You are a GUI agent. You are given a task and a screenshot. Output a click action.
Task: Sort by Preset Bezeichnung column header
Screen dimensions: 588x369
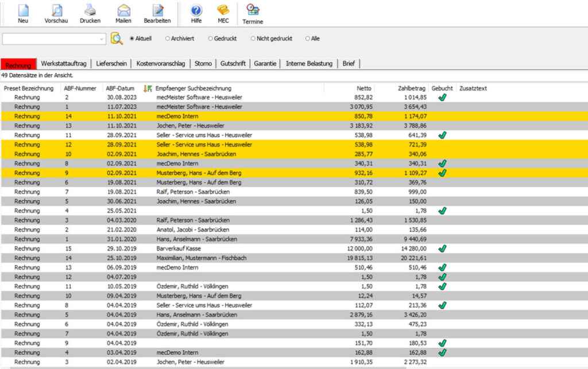[x=29, y=89]
